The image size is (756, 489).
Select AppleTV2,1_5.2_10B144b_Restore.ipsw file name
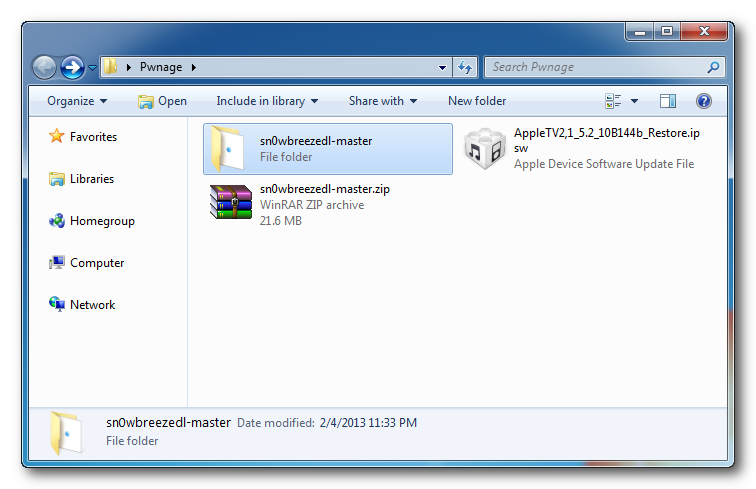(x=607, y=140)
